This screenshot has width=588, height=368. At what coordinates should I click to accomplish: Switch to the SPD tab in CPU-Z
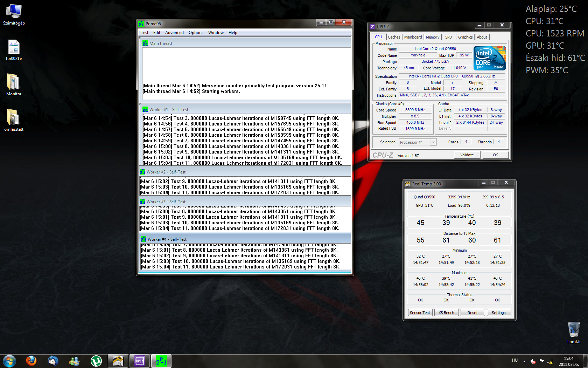pyautogui.click(x=449, y=37)
